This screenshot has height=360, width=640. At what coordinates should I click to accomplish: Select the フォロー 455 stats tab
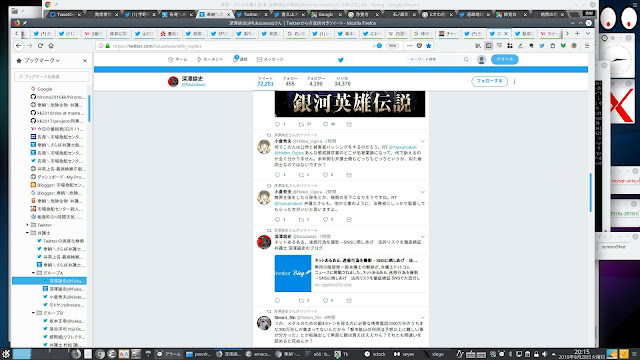290,81
